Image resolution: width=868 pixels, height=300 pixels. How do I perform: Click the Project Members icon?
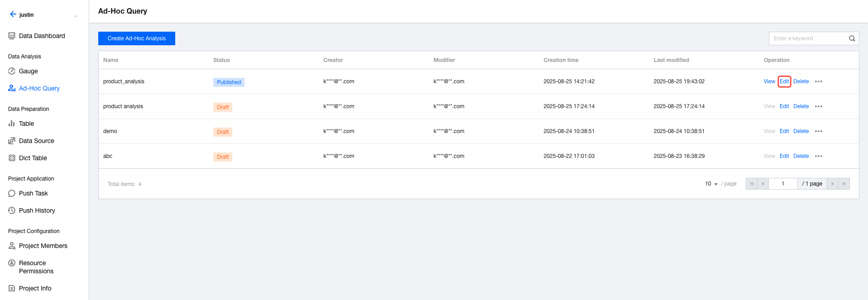pyautogui.click(x=12, y=246)
